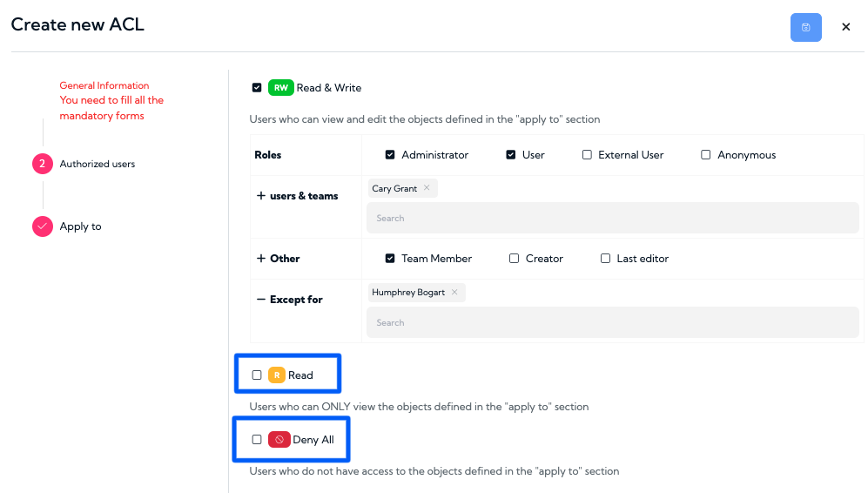The width and height of the screenshot is (868, 493).
Task: Uncheck the Read & Write checkbox
Action: click(x=257, y=87)
